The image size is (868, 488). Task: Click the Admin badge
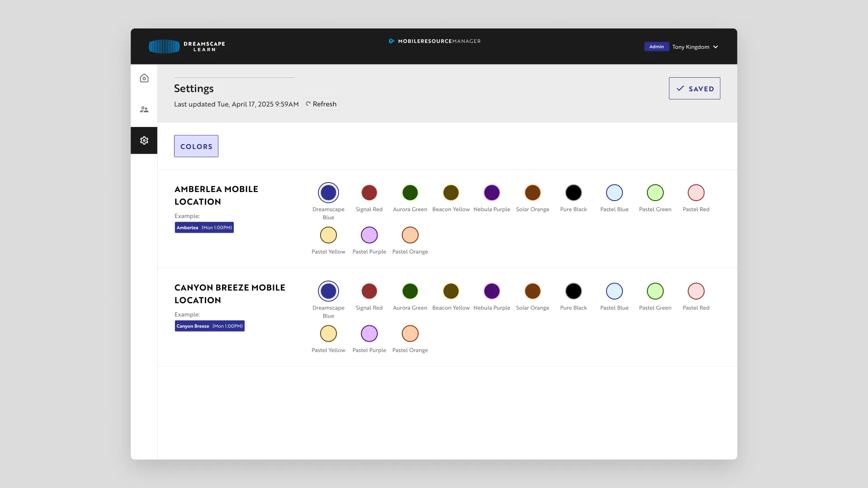pos(656,47)
